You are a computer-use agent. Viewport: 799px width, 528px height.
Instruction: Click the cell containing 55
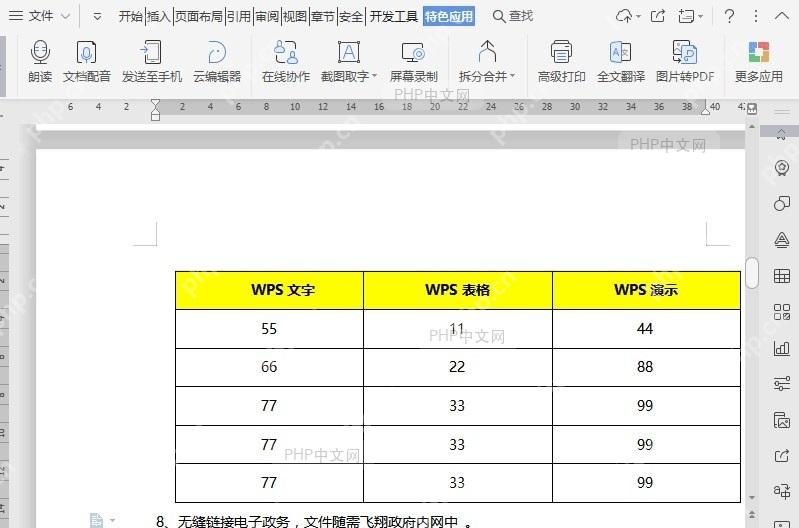coord(270,329)
